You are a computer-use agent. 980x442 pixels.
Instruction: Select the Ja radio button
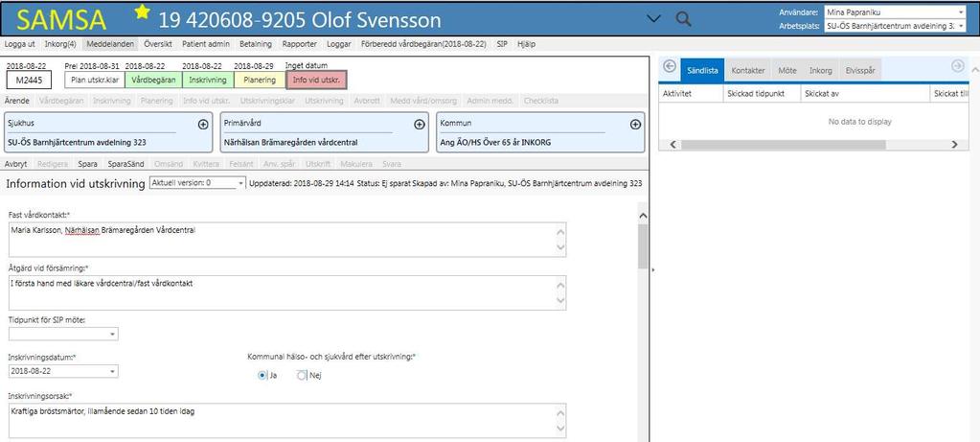[x=262, y=375]
